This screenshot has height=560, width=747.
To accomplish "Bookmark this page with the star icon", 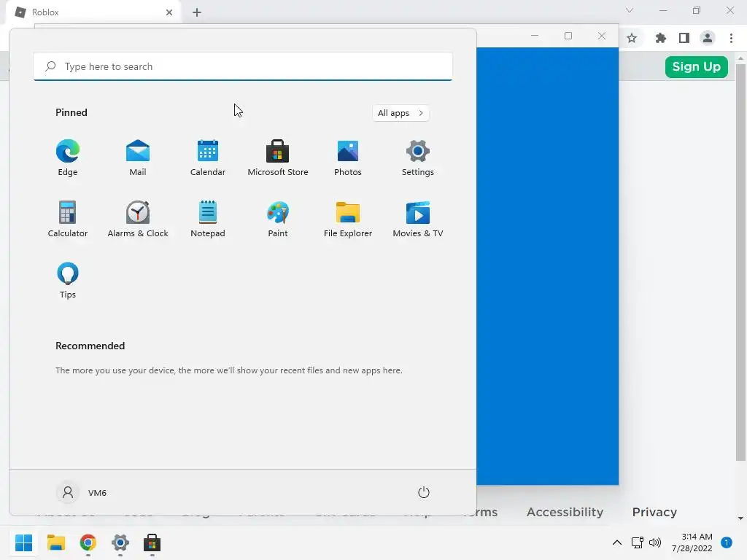I will [632, 38].
